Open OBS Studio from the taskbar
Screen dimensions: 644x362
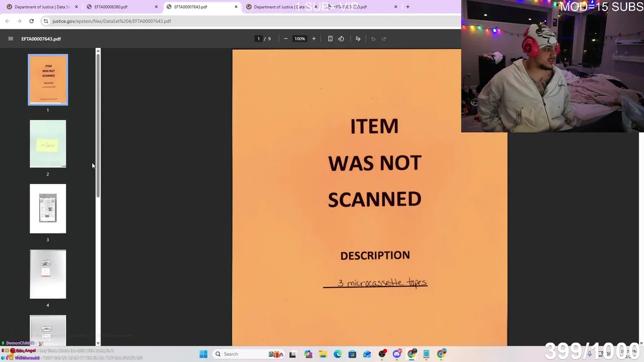(382, 354)
